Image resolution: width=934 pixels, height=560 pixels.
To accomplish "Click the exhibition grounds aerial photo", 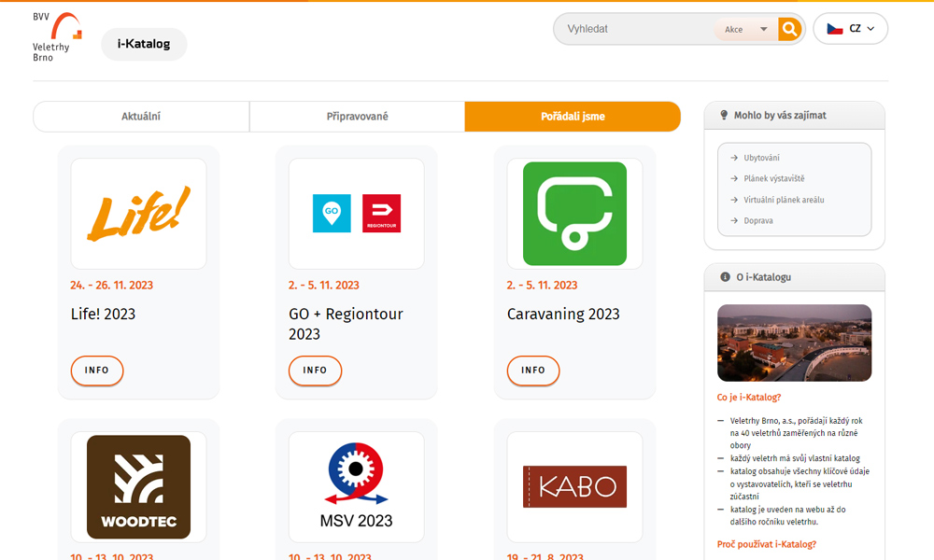I will [794, 343].
